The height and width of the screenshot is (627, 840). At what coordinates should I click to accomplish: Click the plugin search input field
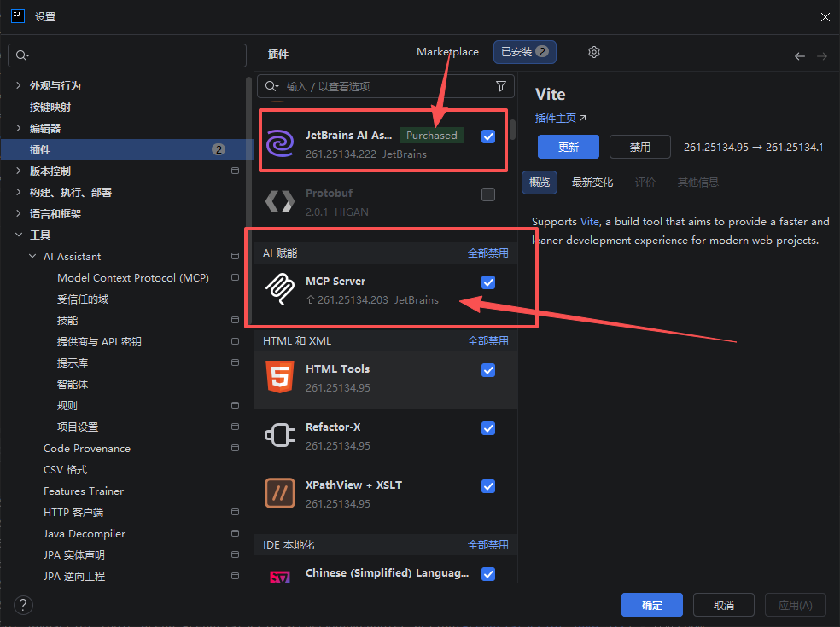point(386,86)
